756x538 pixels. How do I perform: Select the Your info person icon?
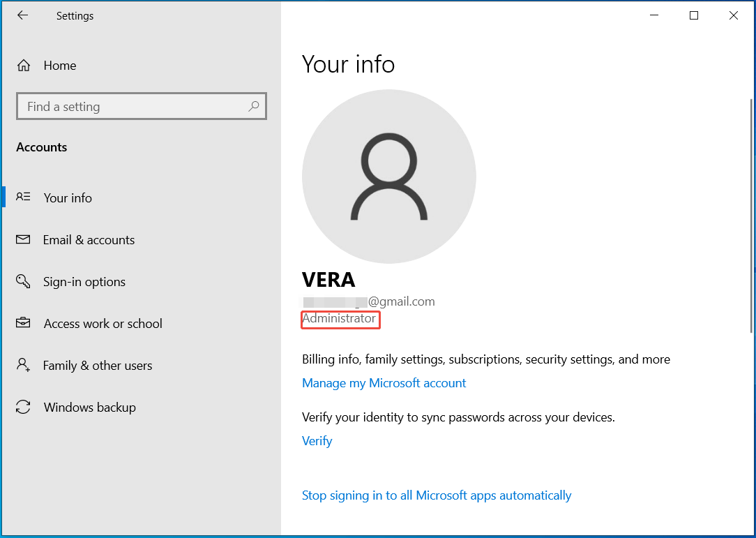[x=23, y=197]
